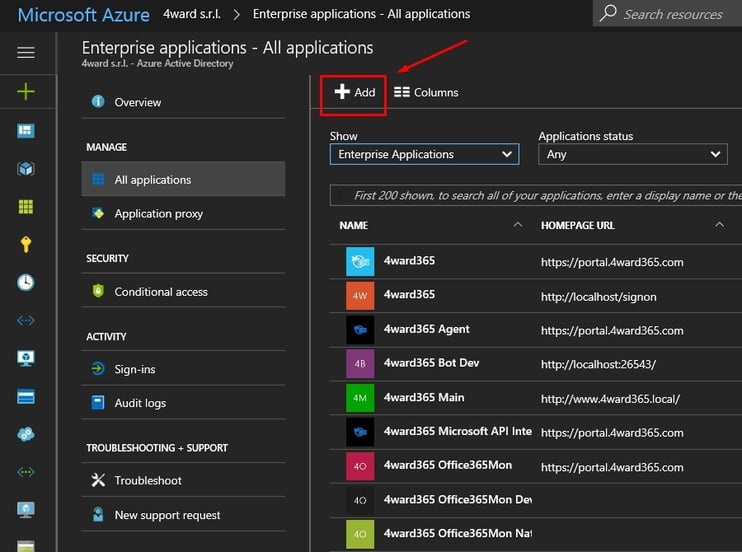Click the breadcrumb chevron after 4ward s.r.l.
The width and height of the screenshot is (742, 552).
pos(237,15)
